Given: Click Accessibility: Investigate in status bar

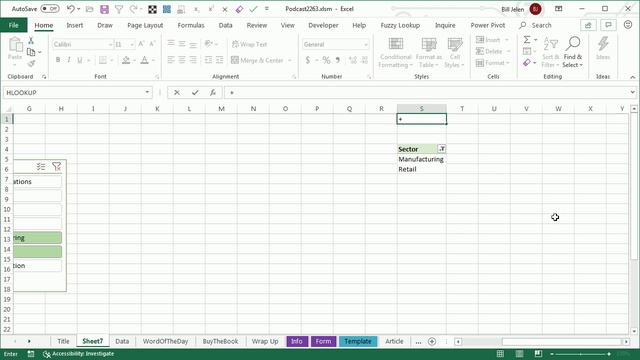Looking at the screenshot, I should [x=79, y=353].
